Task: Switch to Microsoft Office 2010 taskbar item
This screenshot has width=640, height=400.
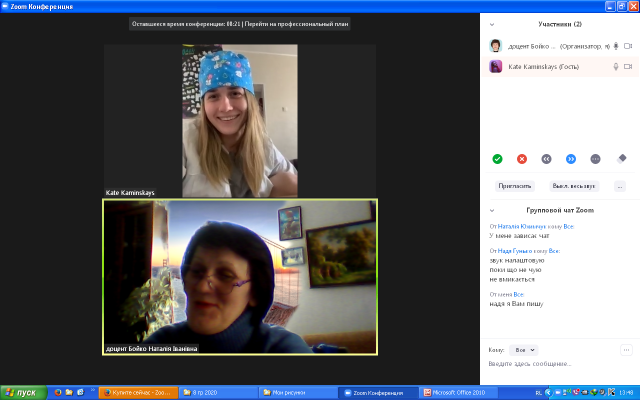Action: (458, 393)
